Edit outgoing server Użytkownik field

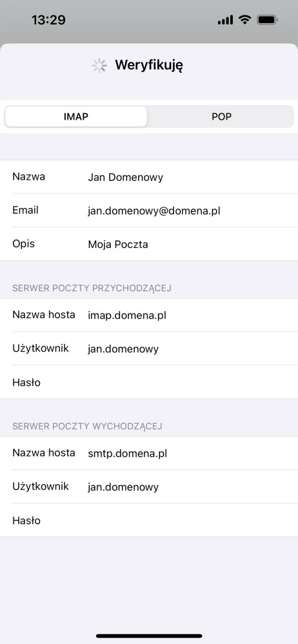pyautogui.click(x=149, y=487)
